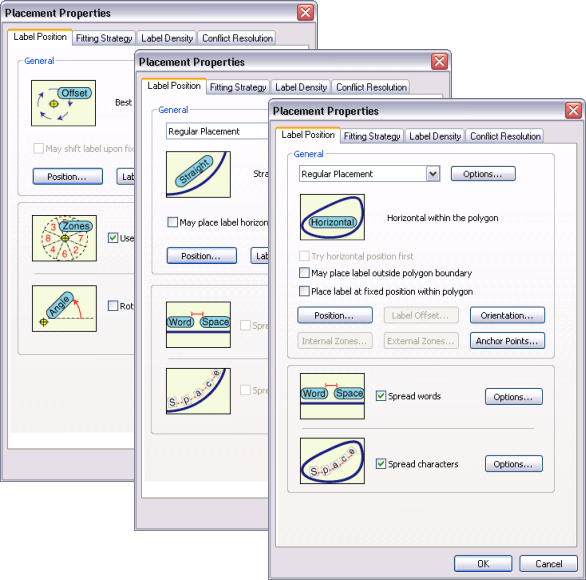Close the front Placement Properties window
This screenshot has height=580, width=586.
click(573, 111)
